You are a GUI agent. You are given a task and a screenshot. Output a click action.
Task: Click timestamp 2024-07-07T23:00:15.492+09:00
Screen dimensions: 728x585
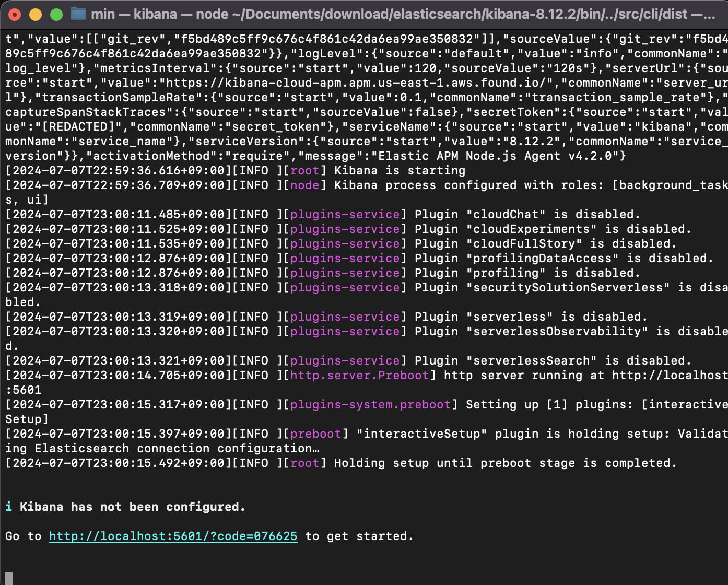pos(118,463)
